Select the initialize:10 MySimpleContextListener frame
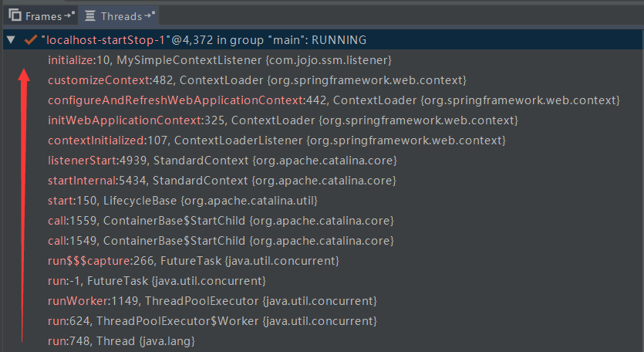The height and width of the screenshot is (352, 644). point(219,59)
